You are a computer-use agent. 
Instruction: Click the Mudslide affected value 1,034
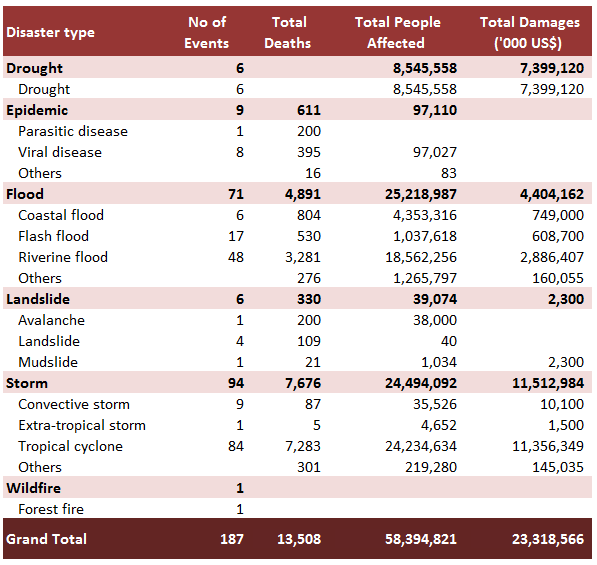click(x=439, y=362)
